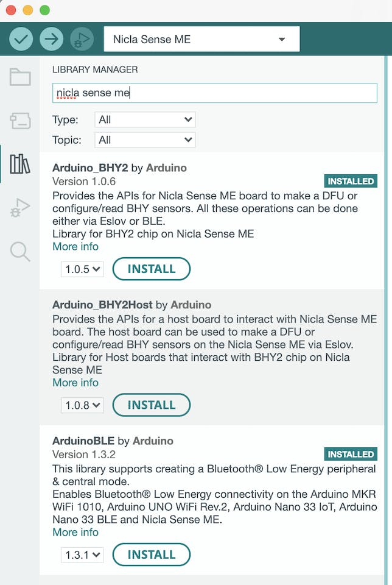This screenshot has height=585, width=392.
Task: Click the LIBRARY MANAGER heading
Action: pyautogui.click(x=95, y=69)
